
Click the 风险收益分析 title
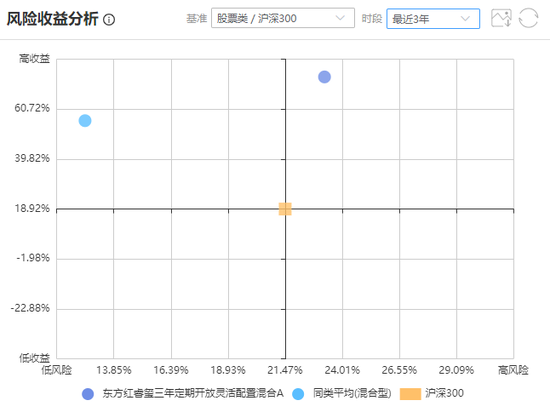(x=53, y=19)
